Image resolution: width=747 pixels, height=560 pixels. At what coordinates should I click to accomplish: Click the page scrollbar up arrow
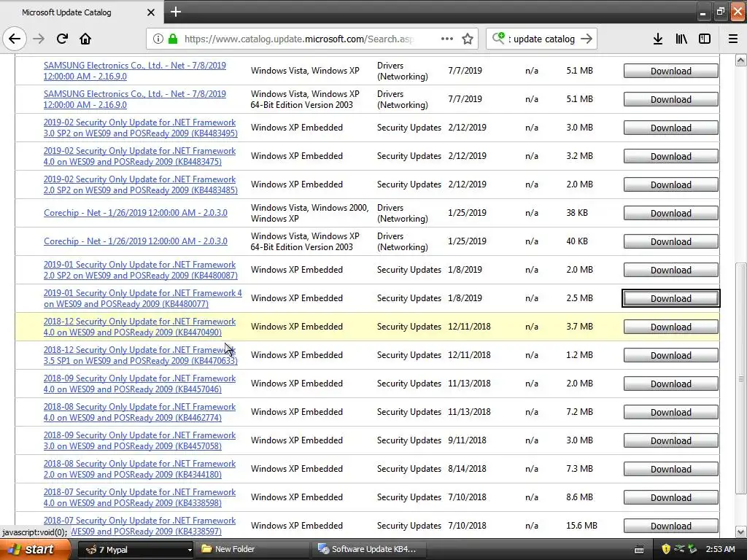740,60
